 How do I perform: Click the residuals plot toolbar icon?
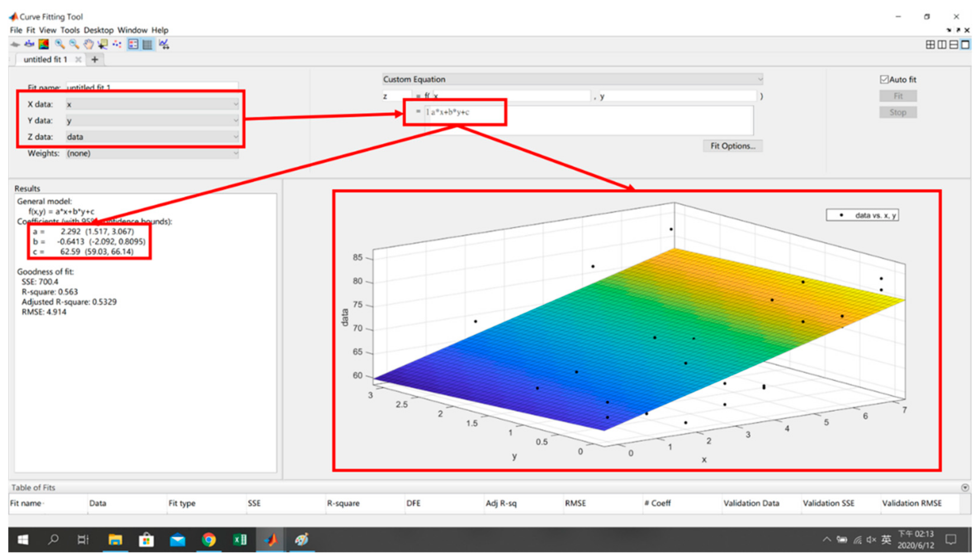point(29,45)
